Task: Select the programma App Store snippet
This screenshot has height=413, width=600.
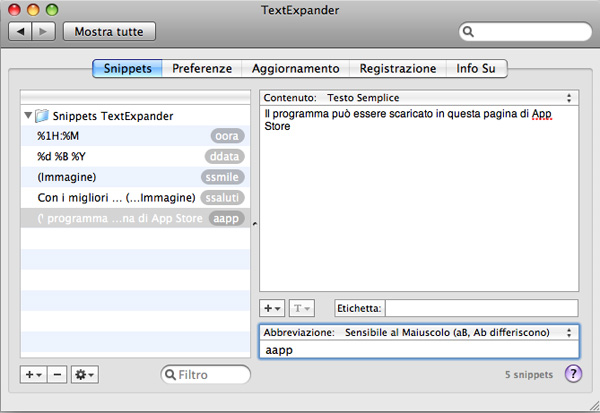Action: click(x=135, y=218)
